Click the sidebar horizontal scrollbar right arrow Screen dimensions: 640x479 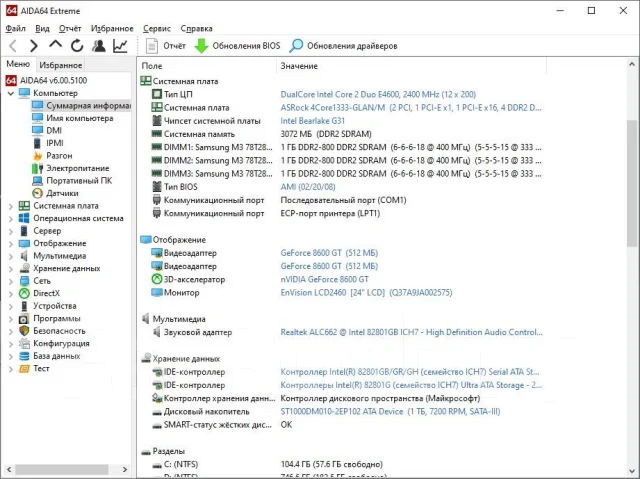pos(125,469)
